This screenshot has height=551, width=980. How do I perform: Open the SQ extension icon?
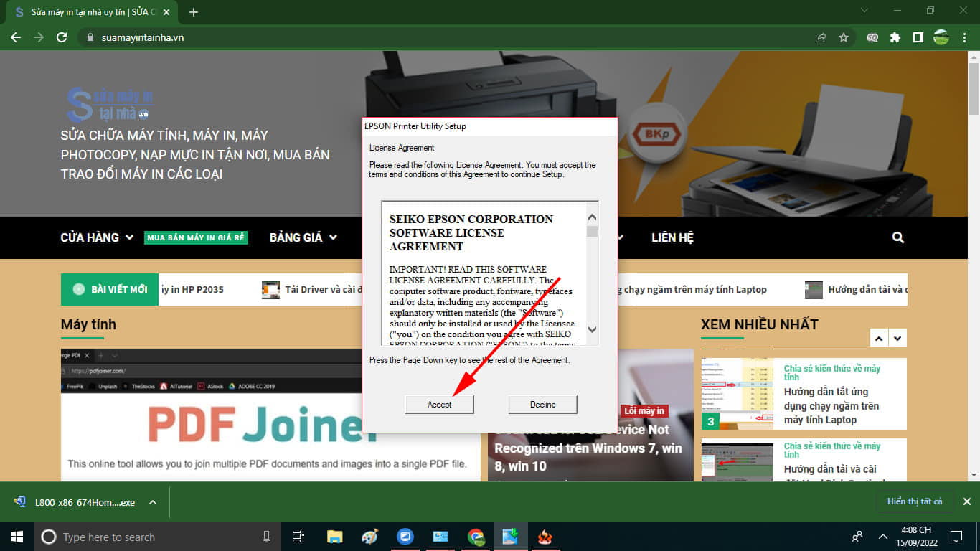872,37
